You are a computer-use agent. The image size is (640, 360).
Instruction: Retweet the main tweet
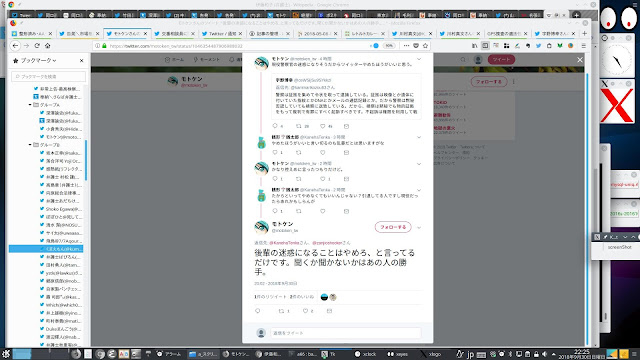281,311
